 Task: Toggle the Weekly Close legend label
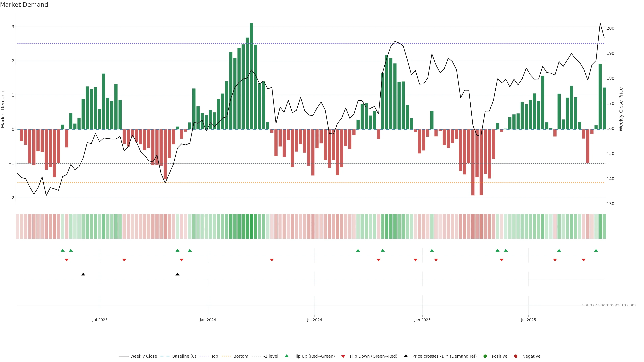pyautogui.click(x=144, y=356)
